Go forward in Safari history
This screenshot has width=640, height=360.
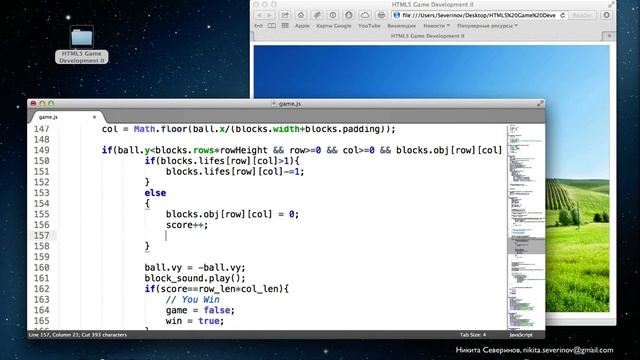[269, 15]
